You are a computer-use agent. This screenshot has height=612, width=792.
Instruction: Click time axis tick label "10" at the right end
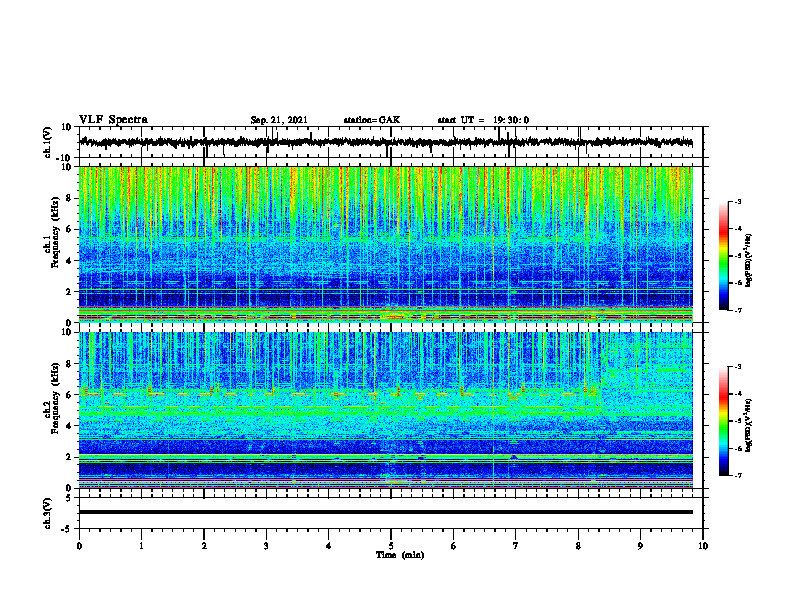pyautogui.click(x=703, y=546)
